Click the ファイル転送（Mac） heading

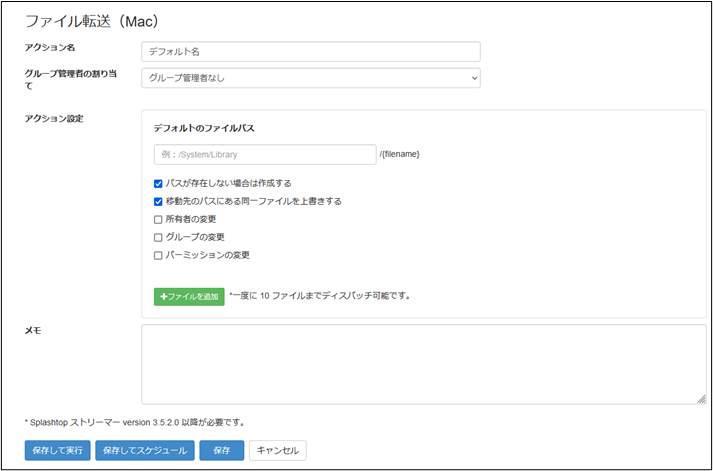pyautogui.click(x=92, y=21)
